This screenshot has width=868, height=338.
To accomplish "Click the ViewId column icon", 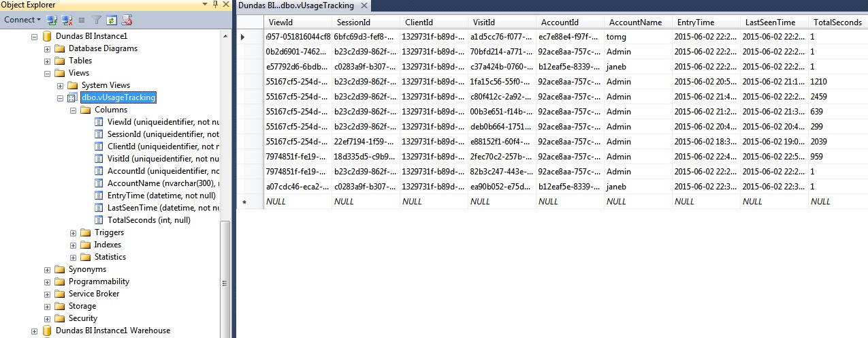I will (99, 122).
